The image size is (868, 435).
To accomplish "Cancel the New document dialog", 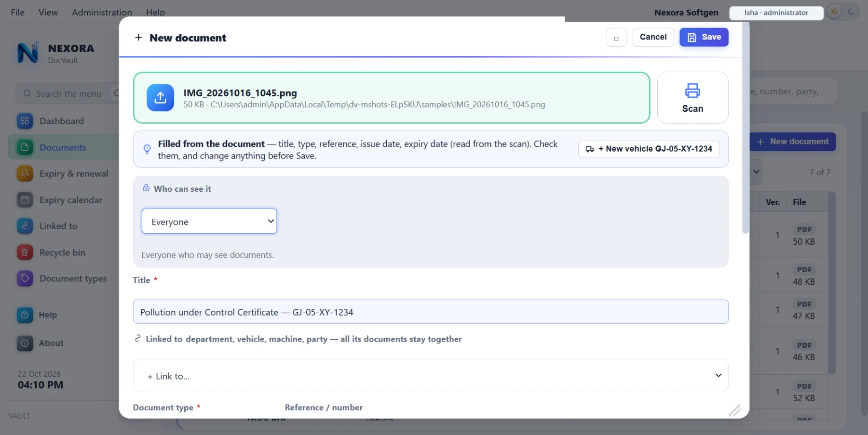I will coord(653,37).
